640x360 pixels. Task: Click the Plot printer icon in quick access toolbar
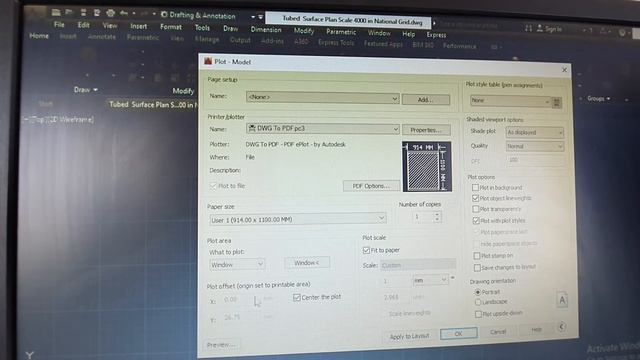click(110, 13)
